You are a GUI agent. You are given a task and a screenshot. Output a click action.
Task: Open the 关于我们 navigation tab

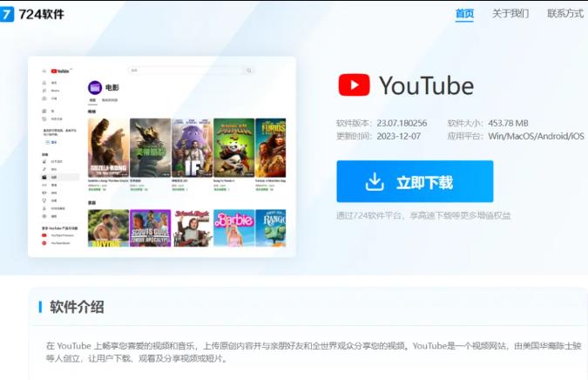pos(510,14)
